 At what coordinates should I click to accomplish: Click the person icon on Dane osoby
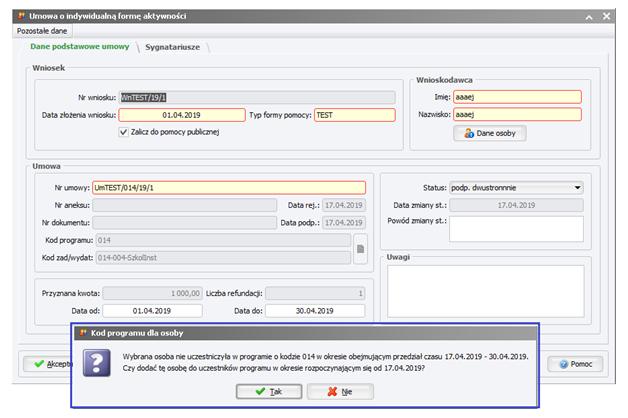469,133
